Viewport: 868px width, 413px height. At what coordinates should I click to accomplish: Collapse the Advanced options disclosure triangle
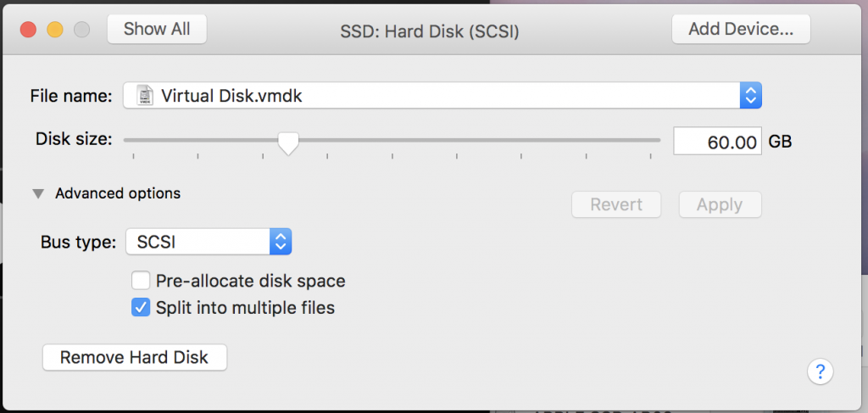[37, 193]
